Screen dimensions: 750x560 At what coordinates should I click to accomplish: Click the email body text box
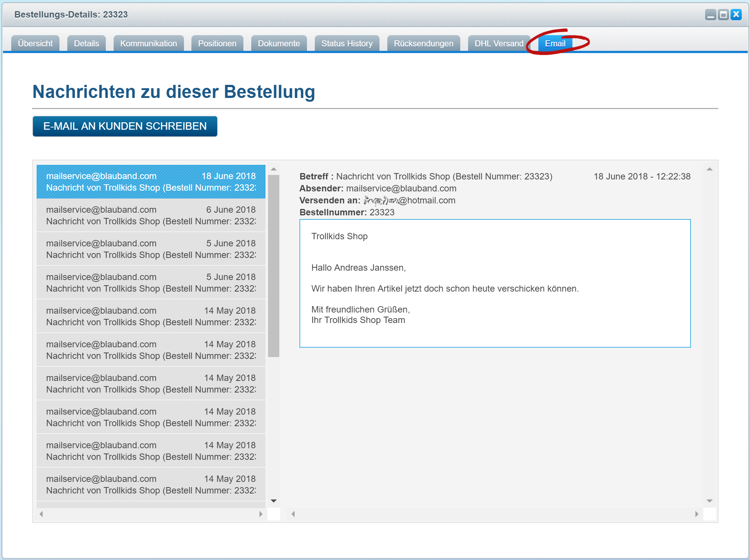(x=495, y=283)
